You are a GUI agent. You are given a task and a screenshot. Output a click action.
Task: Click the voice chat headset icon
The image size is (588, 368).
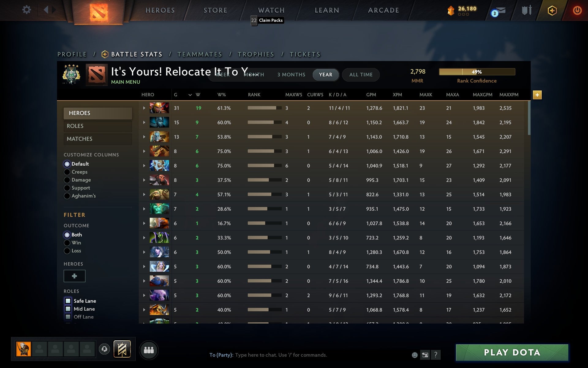(104, 349)
